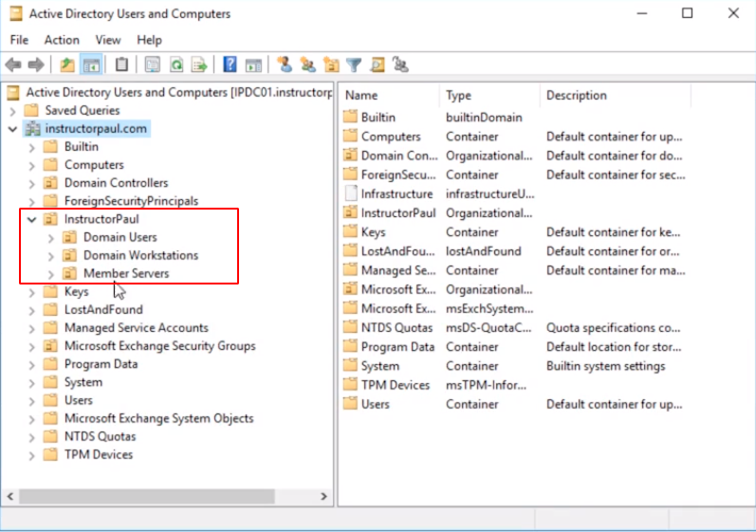Click the Domain Con... OU icon in list
Viewport: 756px width, 532px height.
pyautogui.click(x=351, y=156)
